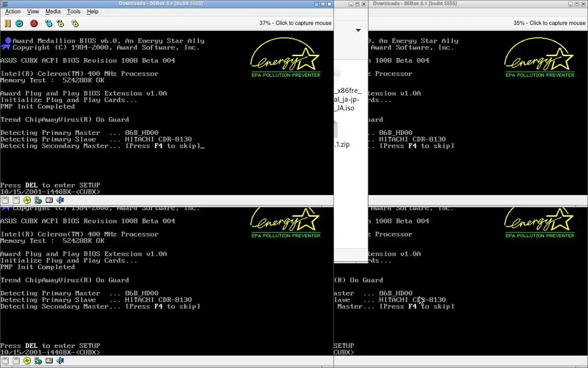This screenshot has width=588, height=368.
Task: Click '35% - Click to capture mouse' text
Action: 549,23
